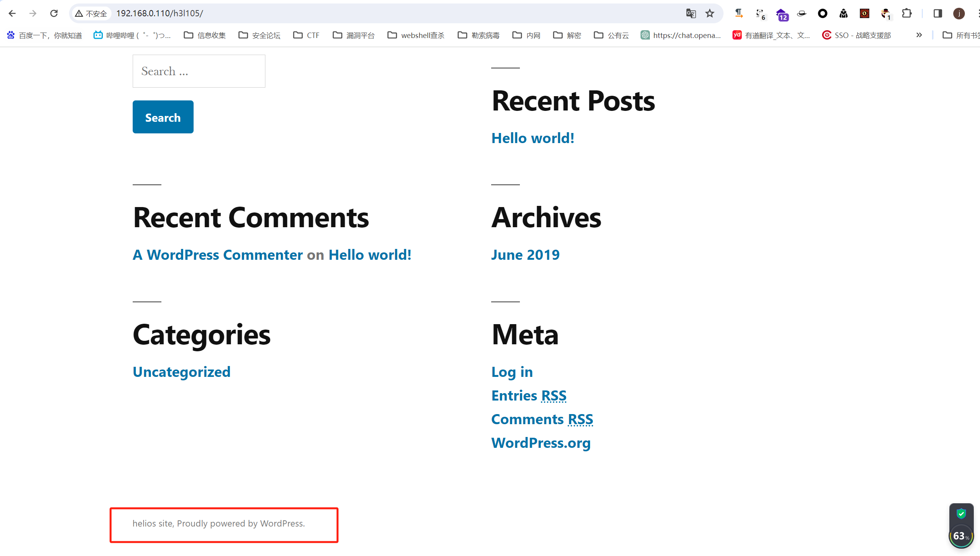Open the Log in link
The height and width of the screenshot is (556, 980).
pyautogui.click(x=512, y=372)
